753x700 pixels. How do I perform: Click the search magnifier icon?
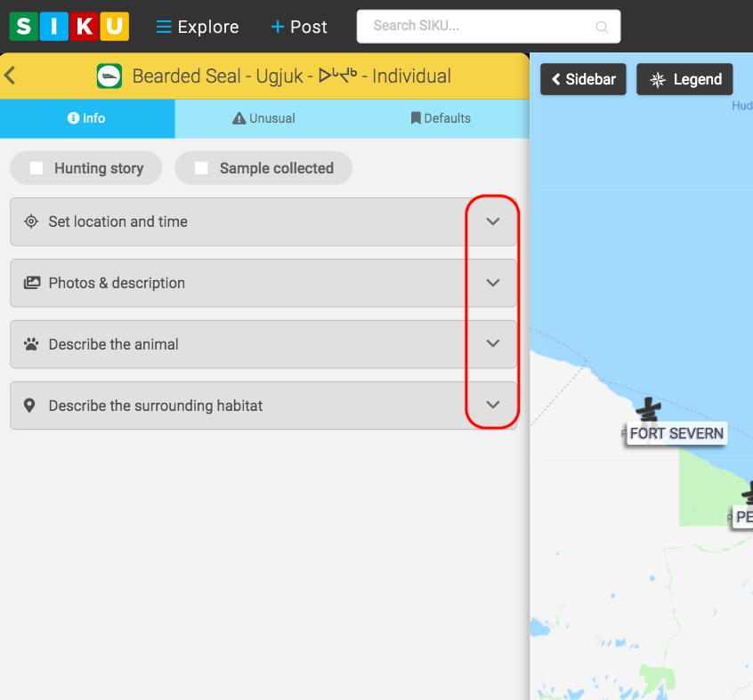coord(602,28)
